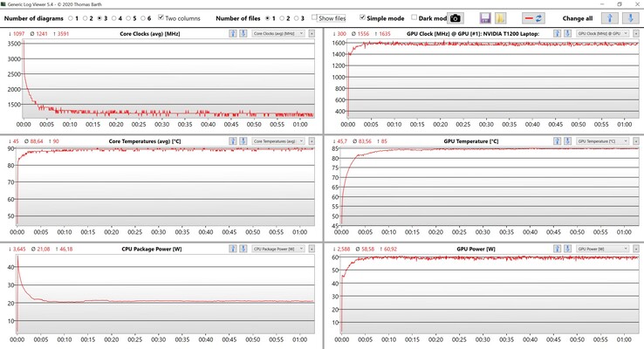Screen dimensions: 644x349
Task: Click the purple floppy disk save icon
Action: pyautogui.click(x=485, y=18)
